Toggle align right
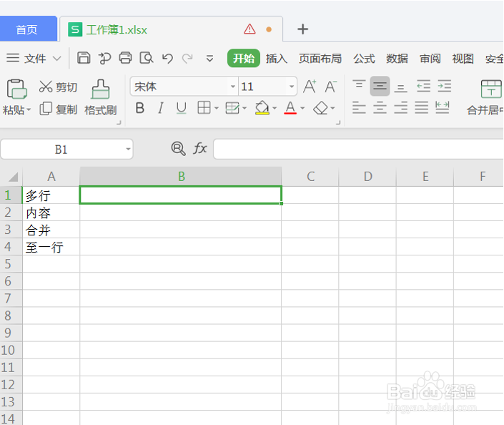Screen dimensions: 504x425 400,107
